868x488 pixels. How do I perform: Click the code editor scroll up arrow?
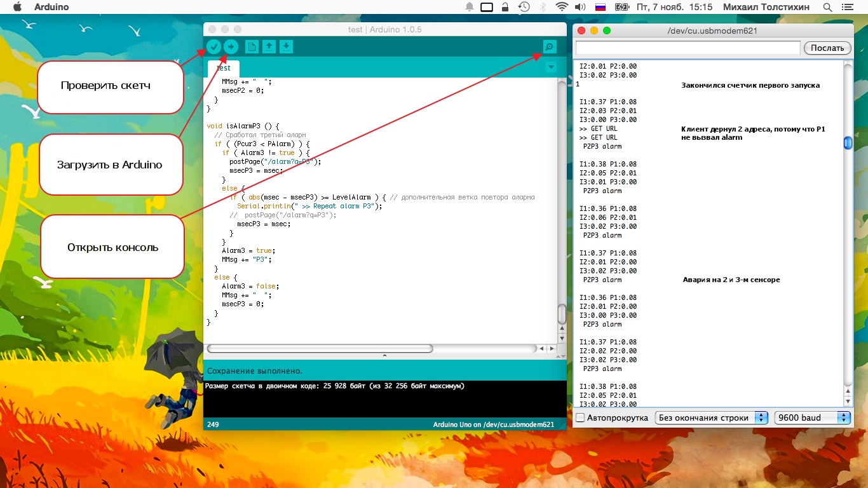click(x=562, y=329)
